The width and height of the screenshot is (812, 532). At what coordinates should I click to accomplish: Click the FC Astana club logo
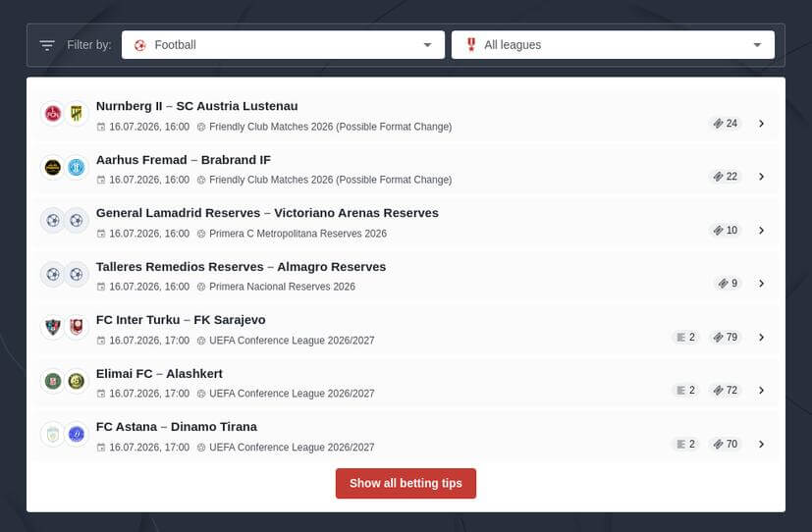[53, 434]
